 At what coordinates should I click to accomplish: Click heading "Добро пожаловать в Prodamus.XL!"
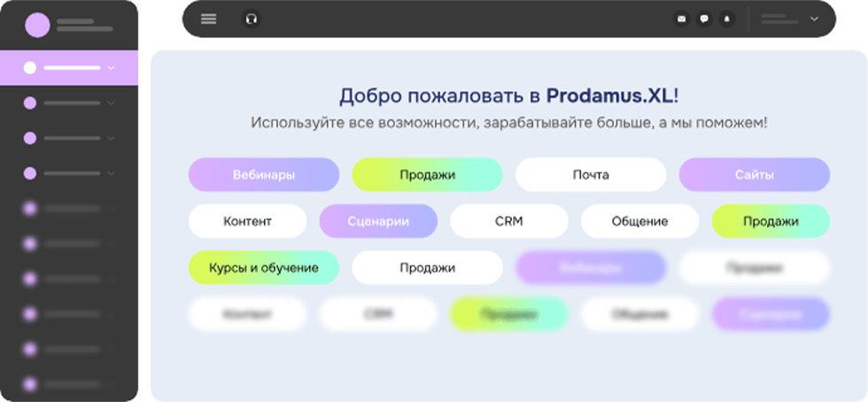508,96
